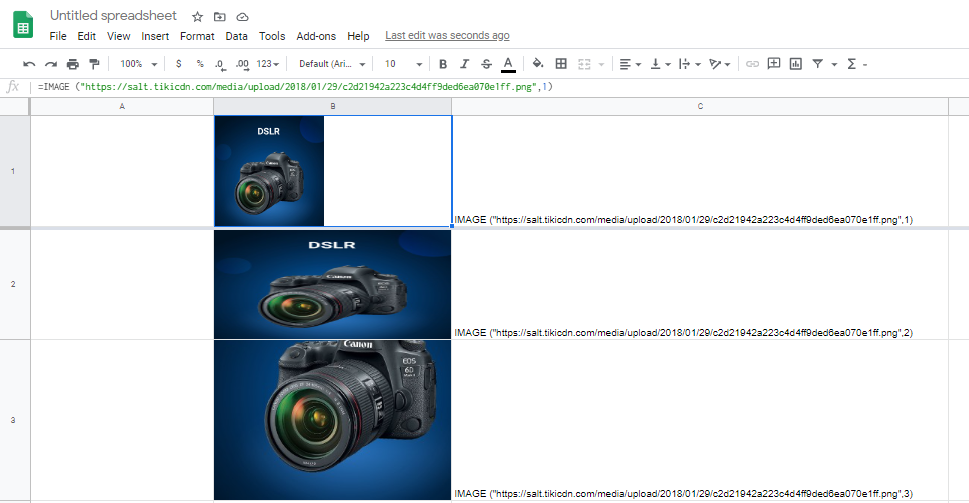Rename the Untitled spreadsheet title
Viewport: 969px width, 503px height.
pyautogui.click(x=113, y=15)
